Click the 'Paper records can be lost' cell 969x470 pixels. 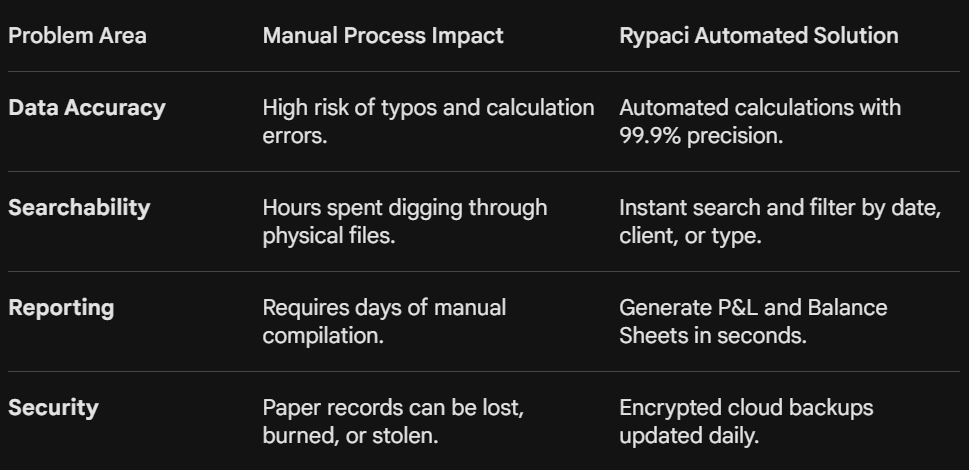[x=393, y=421]
